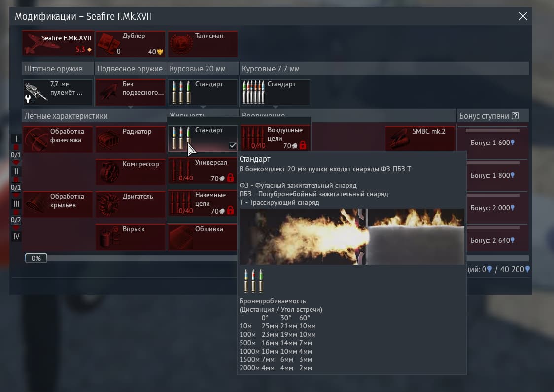
Task: Click the Бонус: 2 000 tier reward
Action: (x=492, y=208)
